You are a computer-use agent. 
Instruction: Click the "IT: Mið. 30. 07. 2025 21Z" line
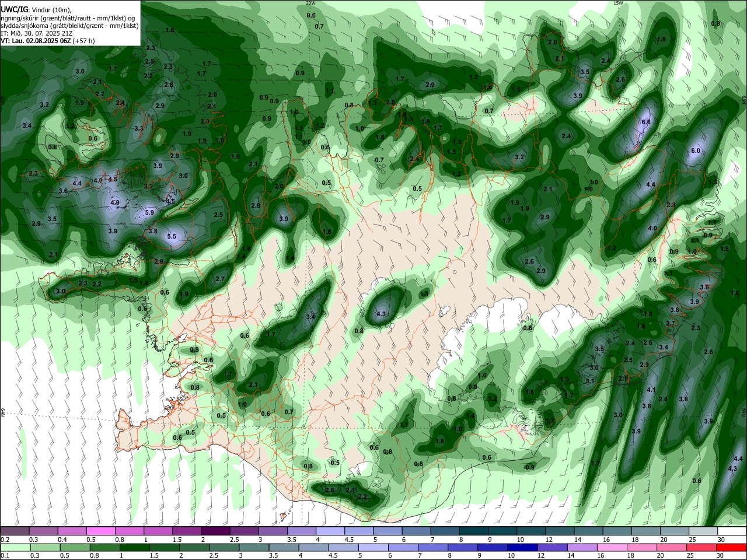point(37,33)
